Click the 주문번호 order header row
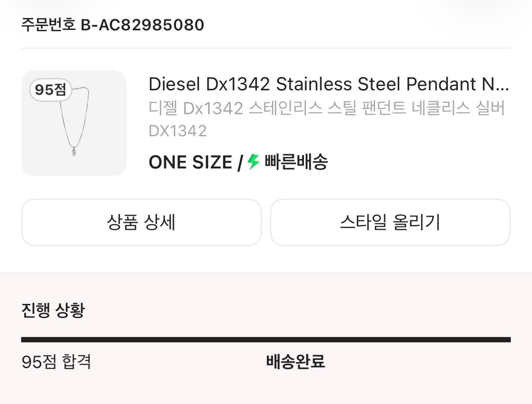The height and width of the screenshot is (404, 532). coord(112,25)
